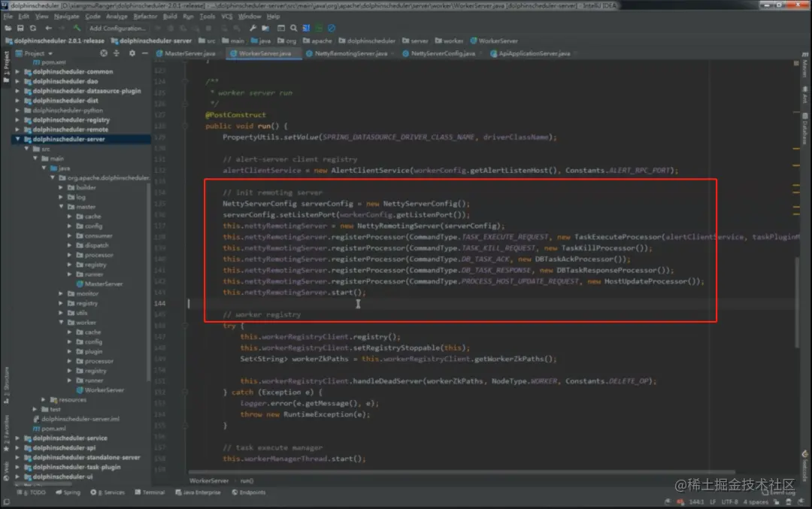The image size is (812, 509).
Task: Click run() breadcrumb below editor
Action: (247, 480)
